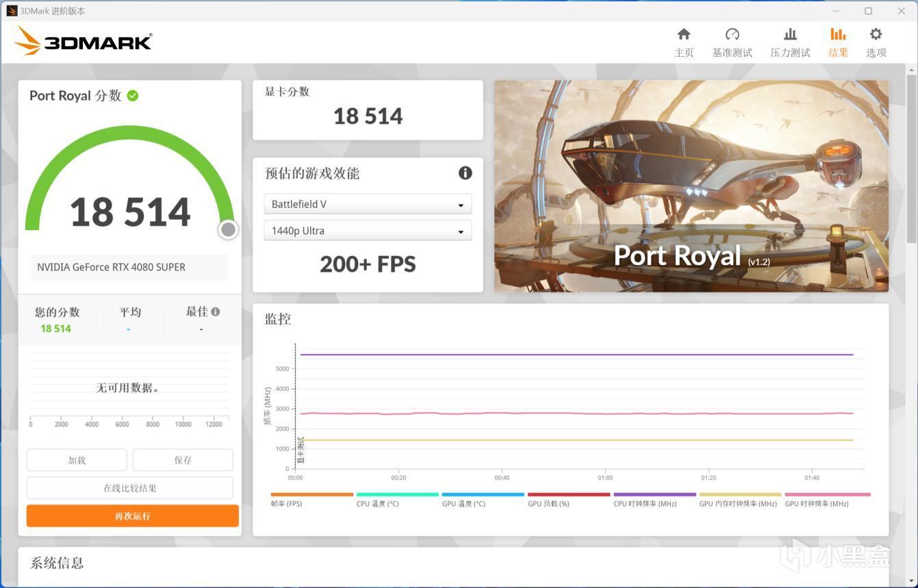This screenshot has width=918, height=588.
Task: Open the Battlefield V game dropdown
Action: click(x=368, y=204)
